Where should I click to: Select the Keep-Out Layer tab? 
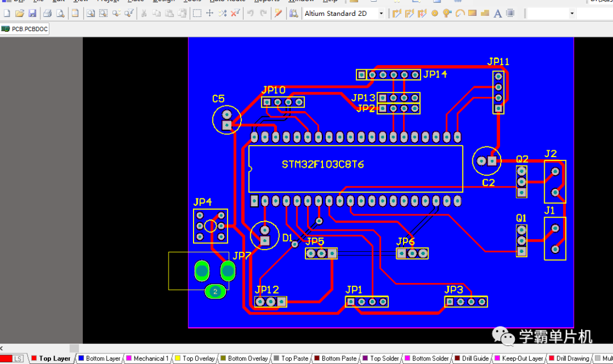pyautogui.click(x=519, y=358)
